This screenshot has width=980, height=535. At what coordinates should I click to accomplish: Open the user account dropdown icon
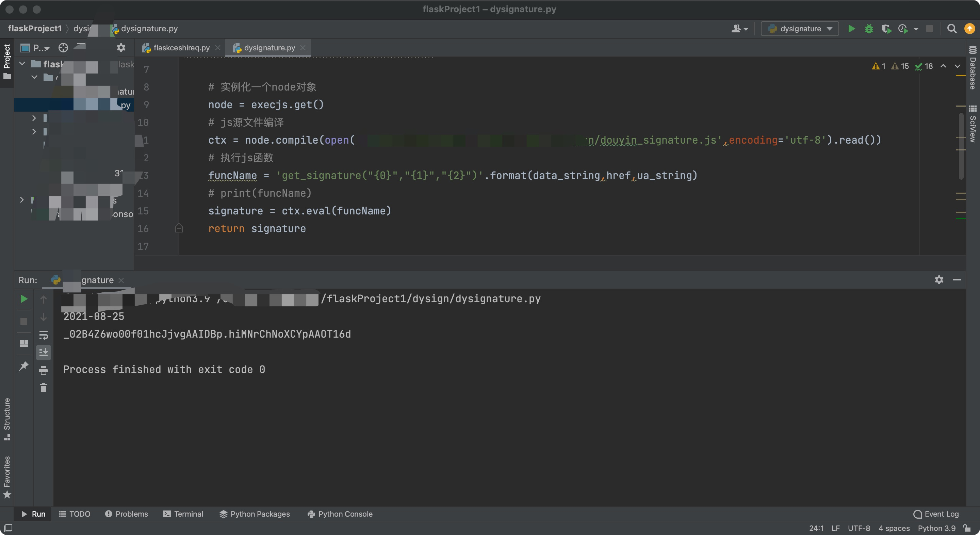coord(739,29)
